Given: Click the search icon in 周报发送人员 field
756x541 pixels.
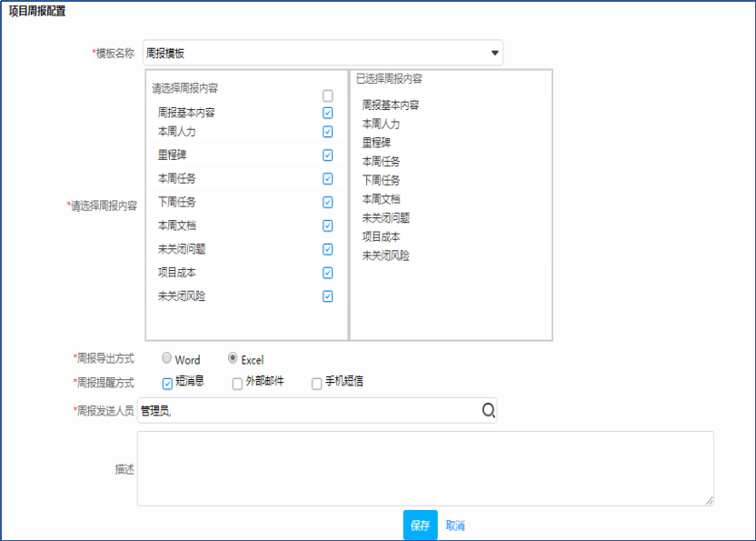Looking at the screenshot, I should [x=488, y=411].
